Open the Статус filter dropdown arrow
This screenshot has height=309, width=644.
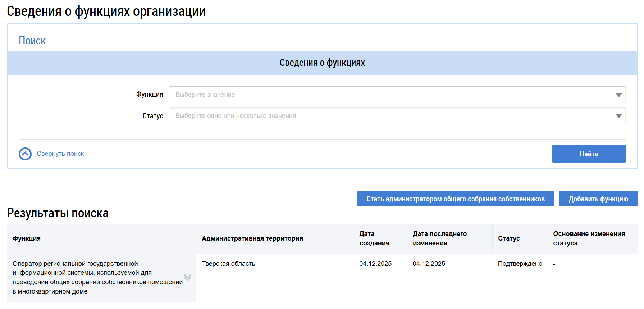point(618,116)
